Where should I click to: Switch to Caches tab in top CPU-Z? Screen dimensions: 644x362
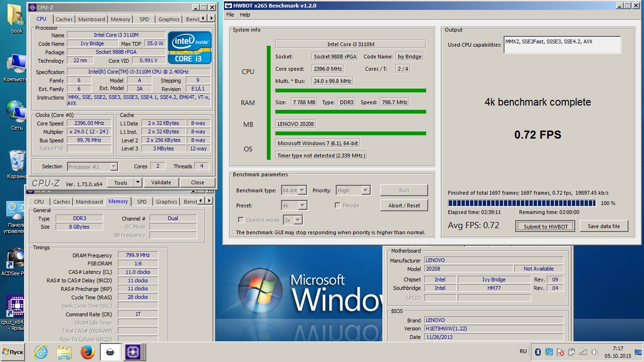point(64,19)
